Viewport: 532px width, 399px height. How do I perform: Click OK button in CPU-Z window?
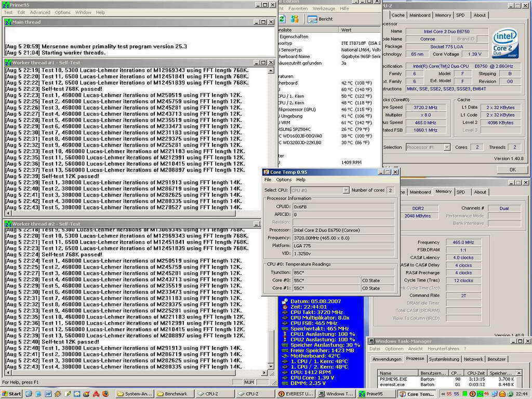tap(512, 170)
